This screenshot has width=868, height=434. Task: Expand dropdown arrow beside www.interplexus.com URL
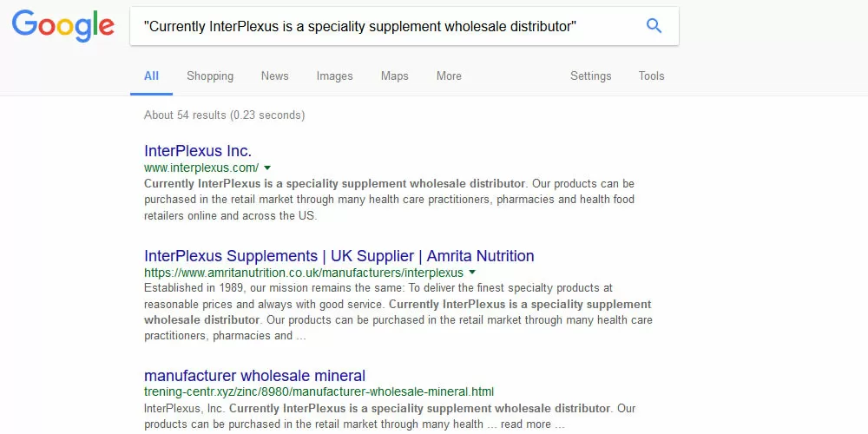(x=267, y=168)
